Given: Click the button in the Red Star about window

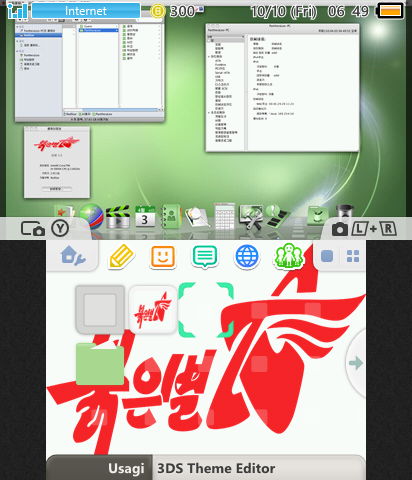Looking at the screenshot, I should (x=57, y=189).
